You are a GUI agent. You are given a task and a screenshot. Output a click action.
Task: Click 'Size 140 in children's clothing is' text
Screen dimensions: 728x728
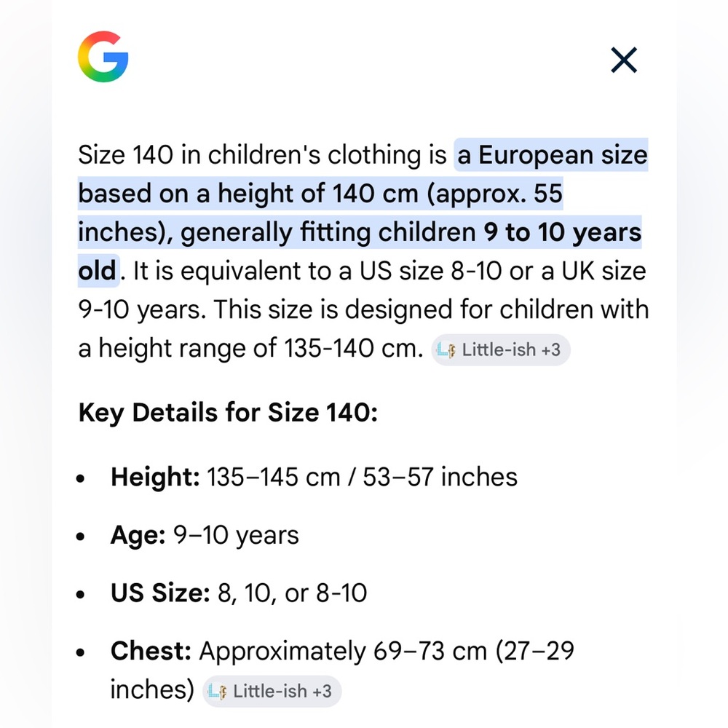click(x=262, y=154)
